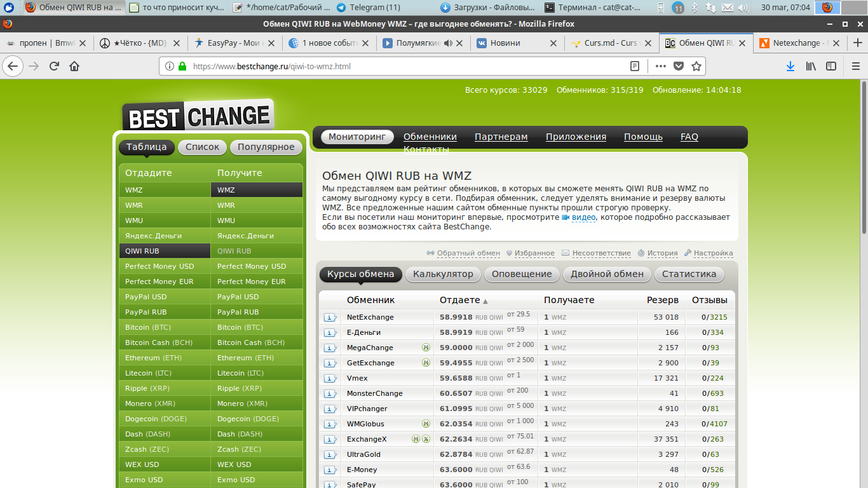Select Яндекс.Деньги in Отдадите column
The height and width of the screenshot is (488, 868).
coord(165,236)
